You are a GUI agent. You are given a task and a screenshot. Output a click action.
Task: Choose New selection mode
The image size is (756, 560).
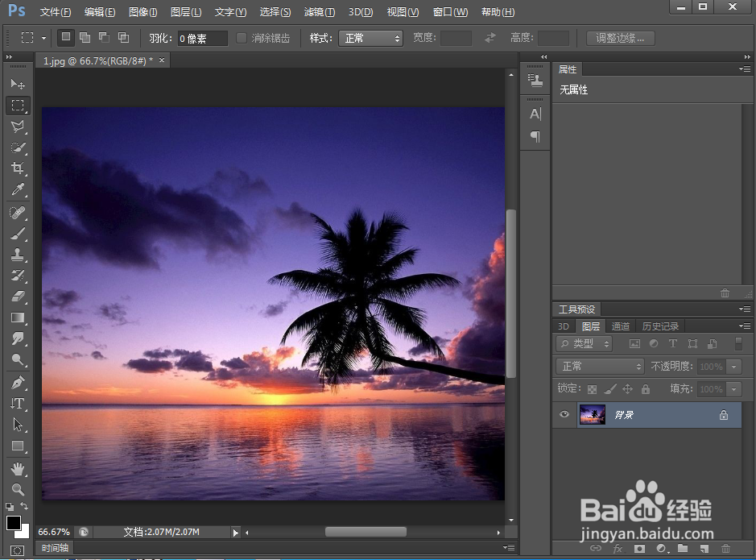click(66, 37)
